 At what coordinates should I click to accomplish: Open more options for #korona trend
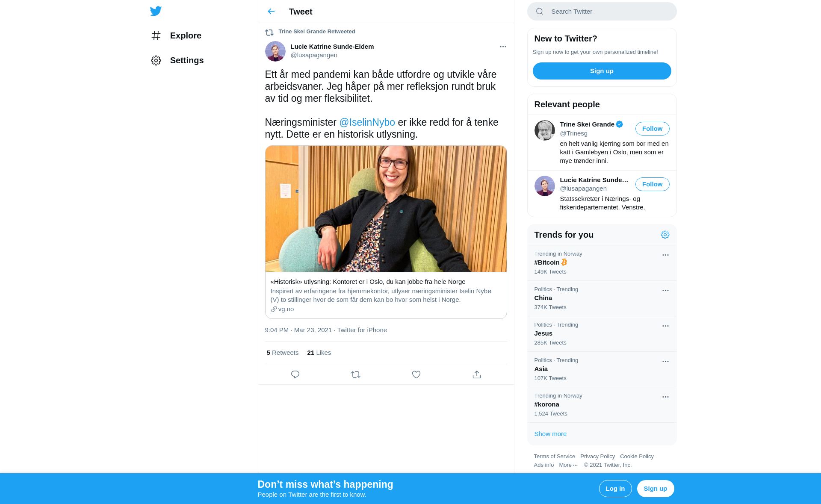point(665,397)
